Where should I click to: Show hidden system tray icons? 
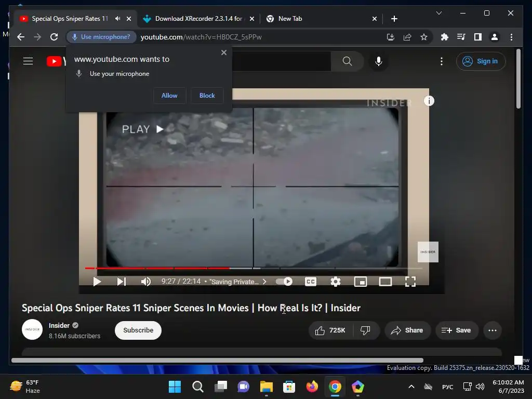point(411,387)
